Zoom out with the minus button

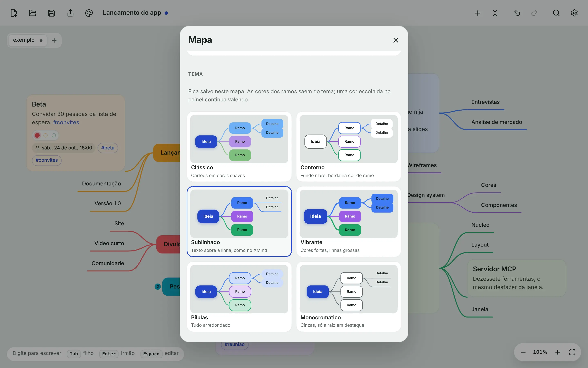click(x=523, y=352)
